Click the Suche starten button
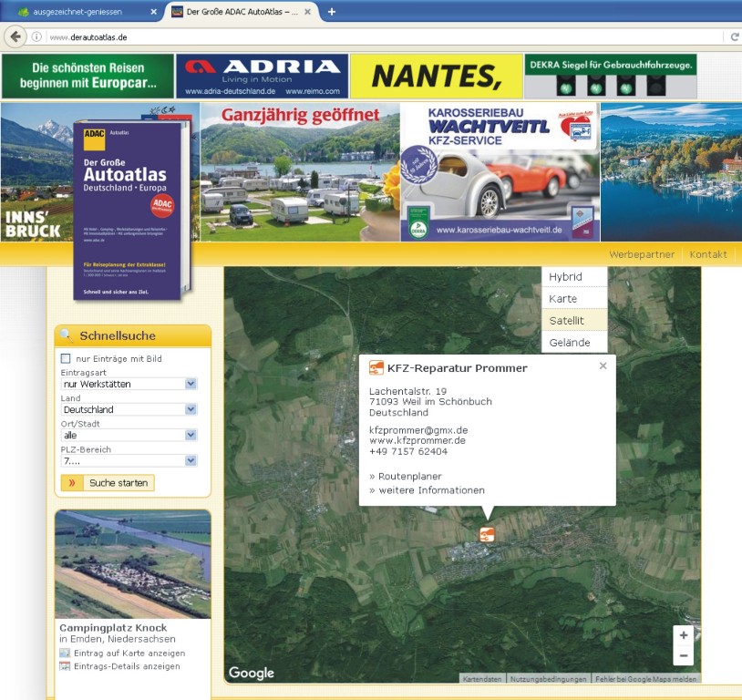 pyautogui.click(x=108, y=483)
